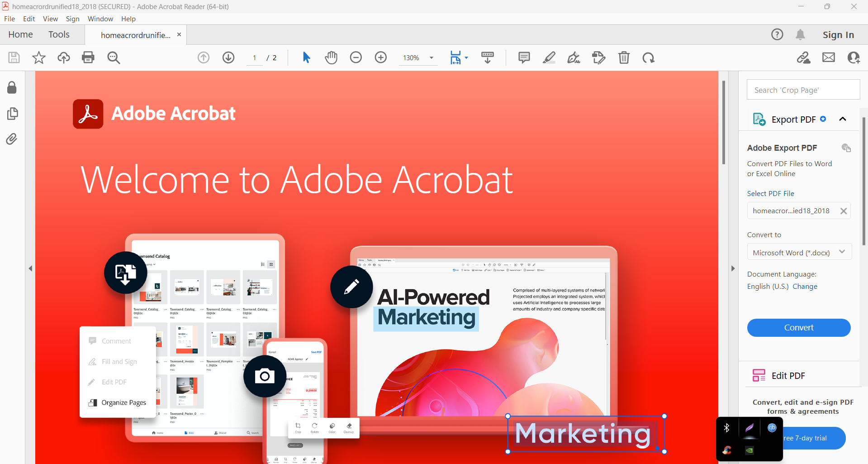Open notifications bell
Viewport: 868px width, 464px height.
point(800,34)
